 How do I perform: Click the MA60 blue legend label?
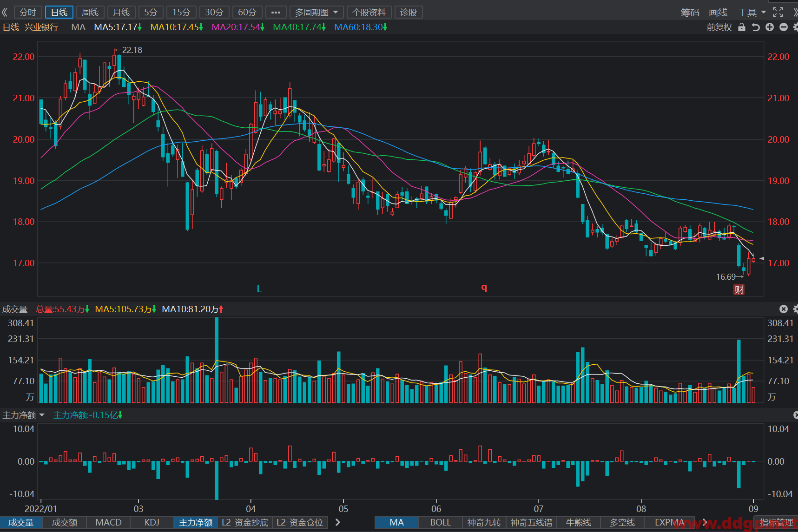(361, 27)
